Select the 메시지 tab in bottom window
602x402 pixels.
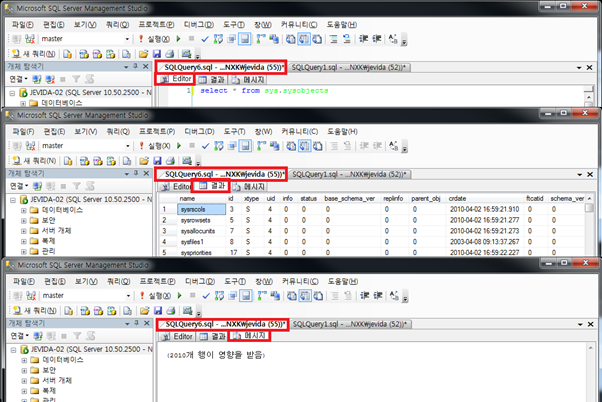(250, 336)
